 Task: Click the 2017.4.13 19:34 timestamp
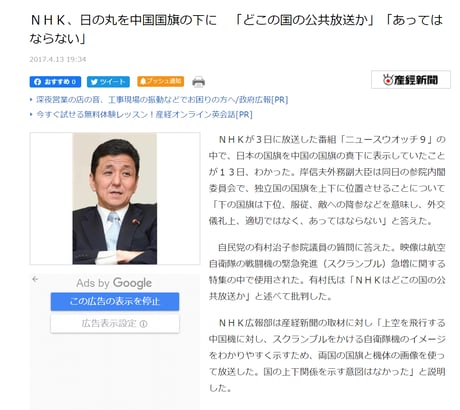point(58,59)
